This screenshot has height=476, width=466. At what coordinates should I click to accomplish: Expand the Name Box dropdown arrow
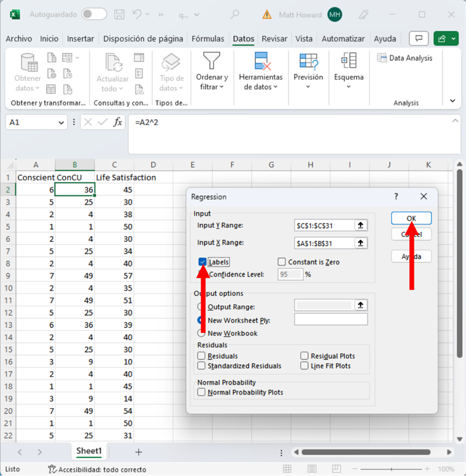(x=61, y=123)
